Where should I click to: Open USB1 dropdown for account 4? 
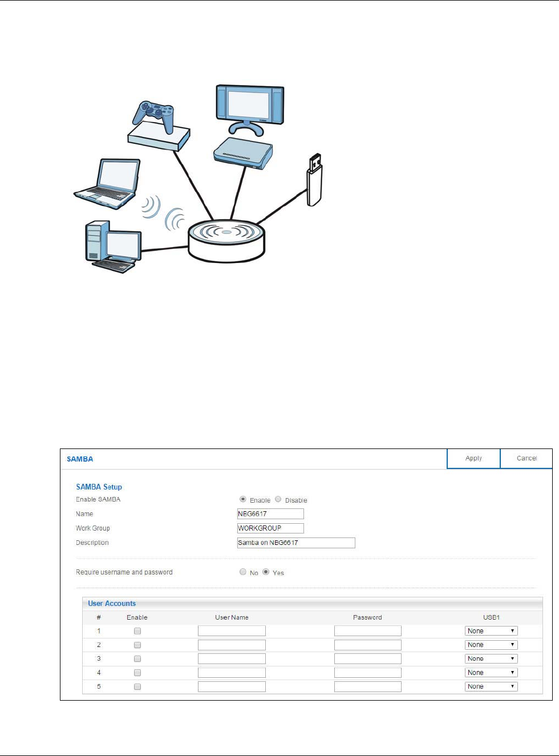491,673
